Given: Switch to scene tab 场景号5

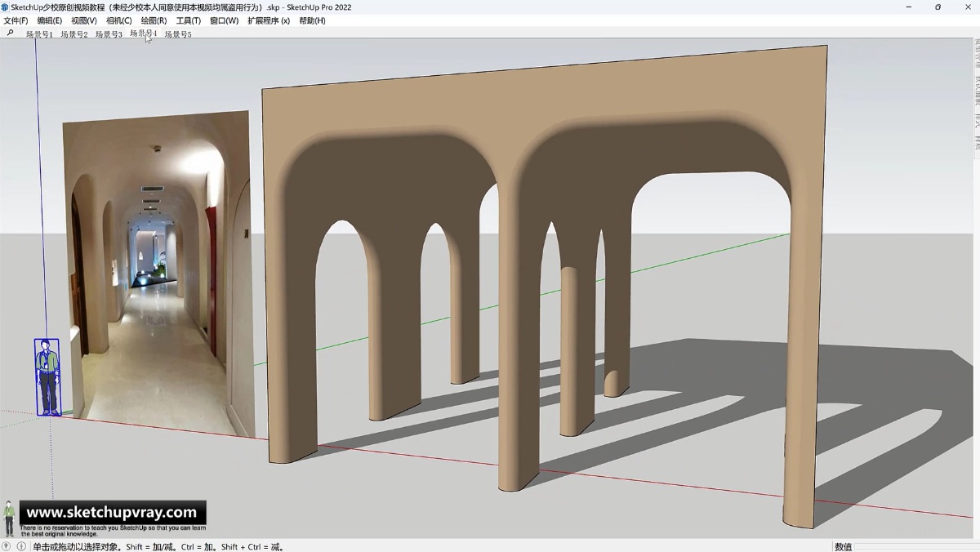Looking at the screenshot, I should click(178, 34).
